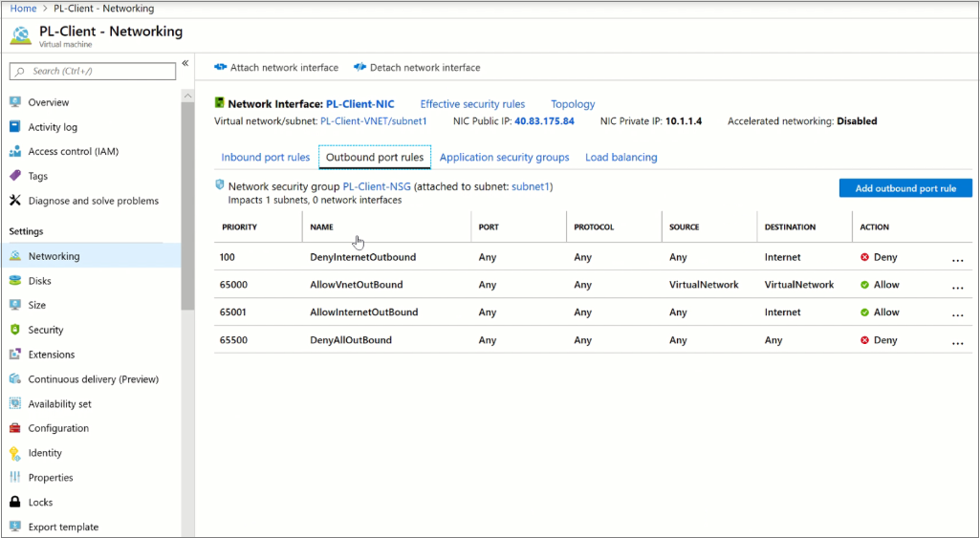Click the Locks padlock icon
This screenshot has height=538, width=980.
pos(15,503)
